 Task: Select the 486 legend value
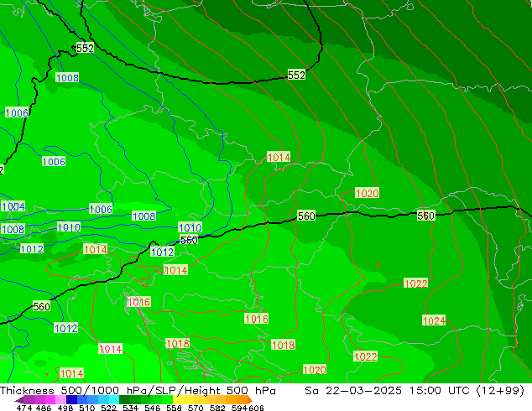coord(44,408)
